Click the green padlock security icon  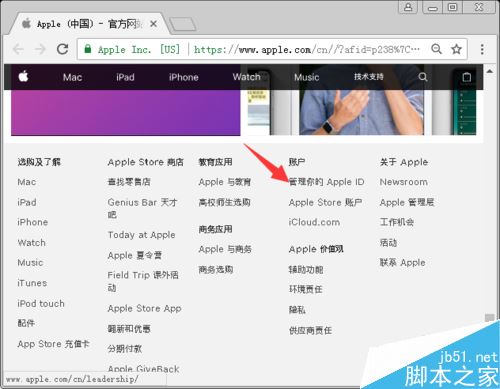(x=88, y=49)
